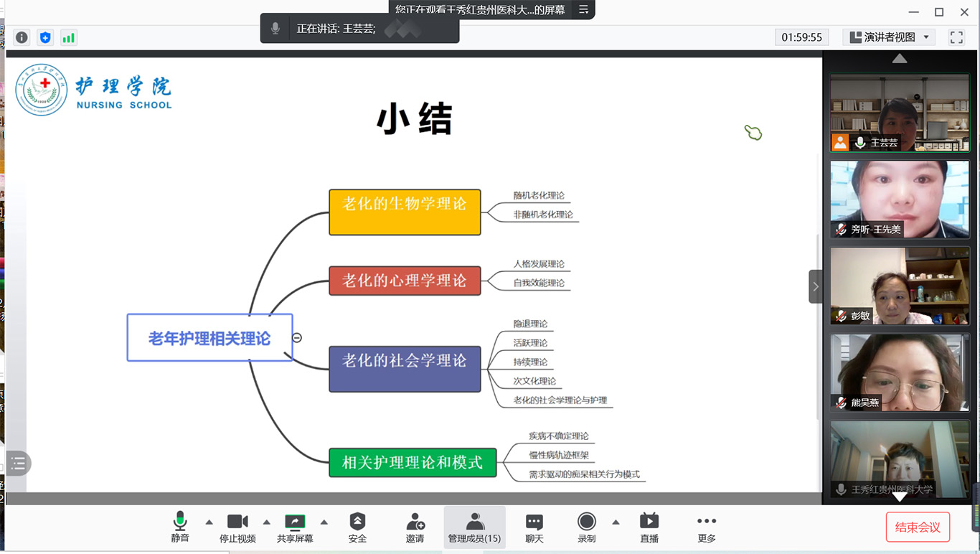980x554 pixels.
Task: Click the meeting info icon
Action: (x=22, y=37)
